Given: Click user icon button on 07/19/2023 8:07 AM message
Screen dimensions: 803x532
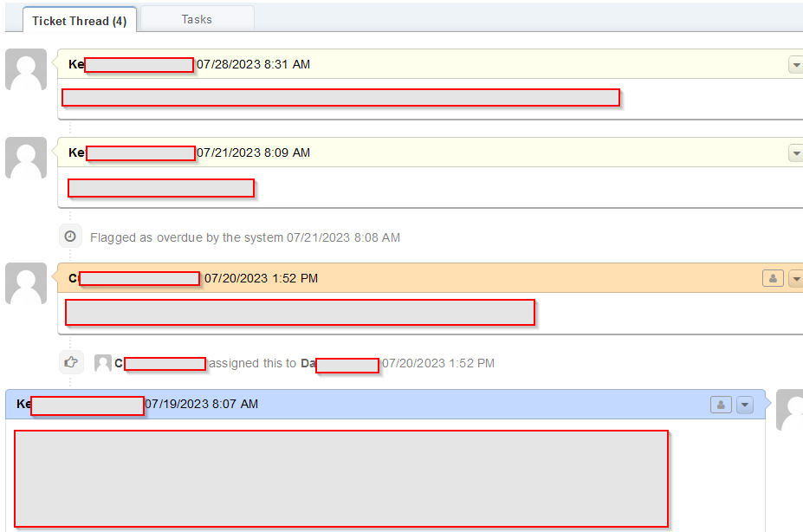Looking at the screenshot, I should tap(721, 405).
